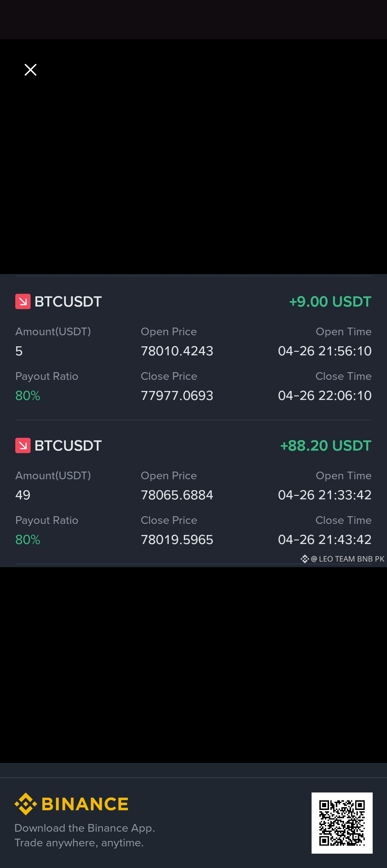Image resolution: width=387 pixels, height=868 pixels.
Task: Tap the first BTCUSDT pair title
Action: click(x=68, y=301)
